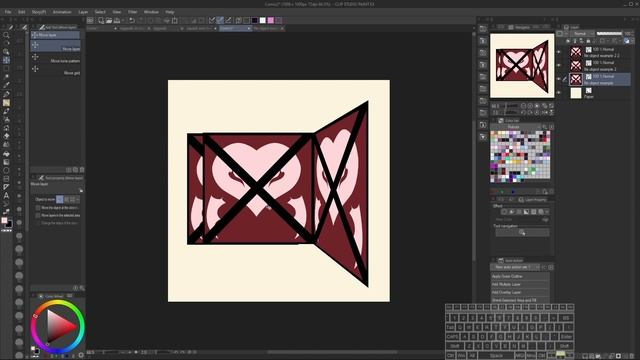
Task: Select the Move layer tool in toolbox
Action: [6, 60]
